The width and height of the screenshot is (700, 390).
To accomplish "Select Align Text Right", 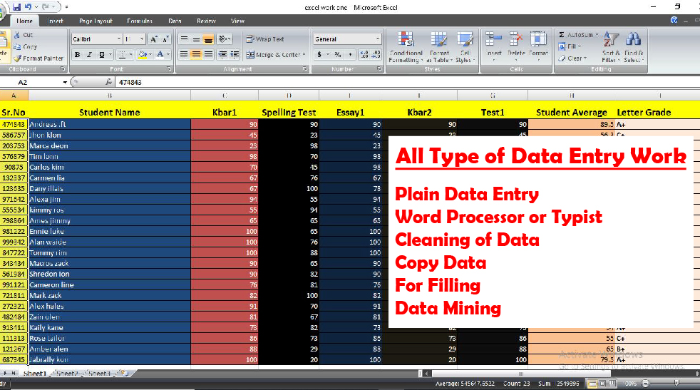I will [x=208, y=54].
